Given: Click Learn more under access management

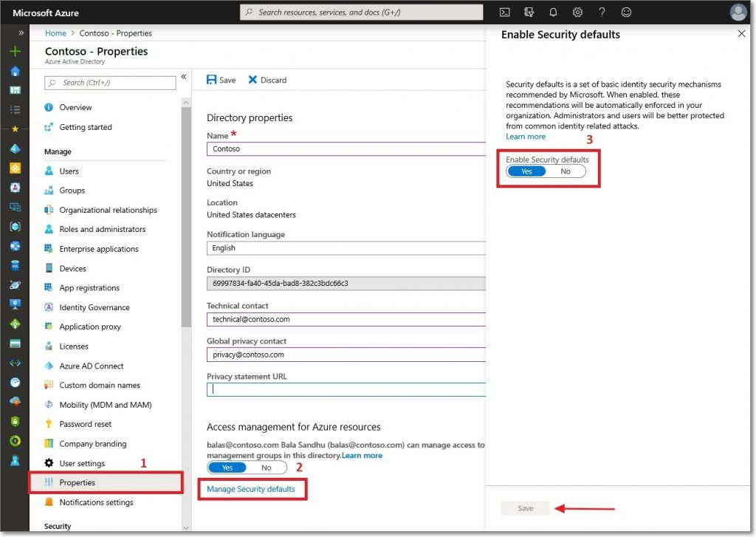Looking at the screenshot, I should click(362, 456).
